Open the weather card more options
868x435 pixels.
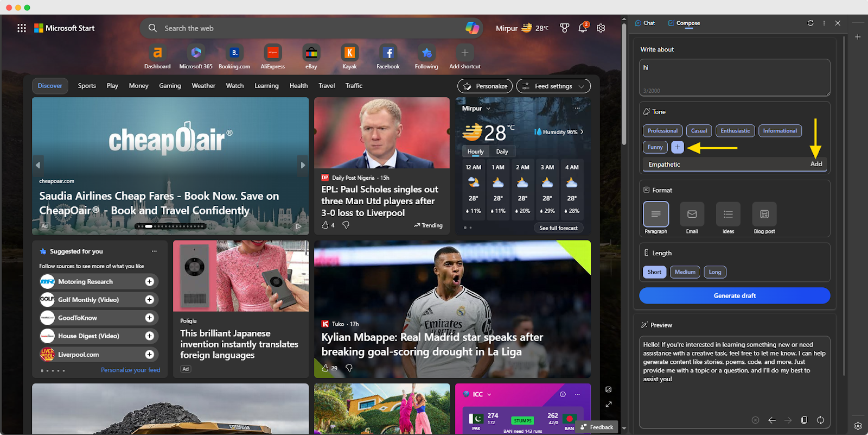coord(577,108)
